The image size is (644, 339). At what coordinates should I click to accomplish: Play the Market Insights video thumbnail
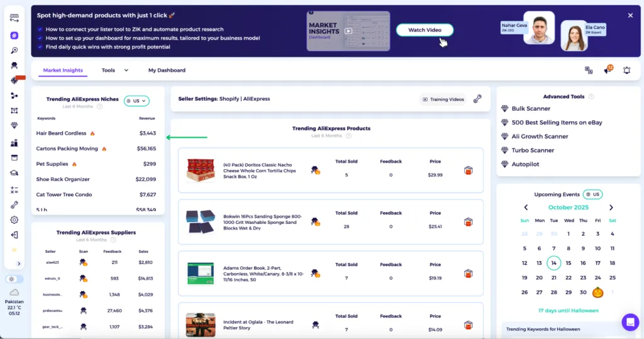pos(348,31)
